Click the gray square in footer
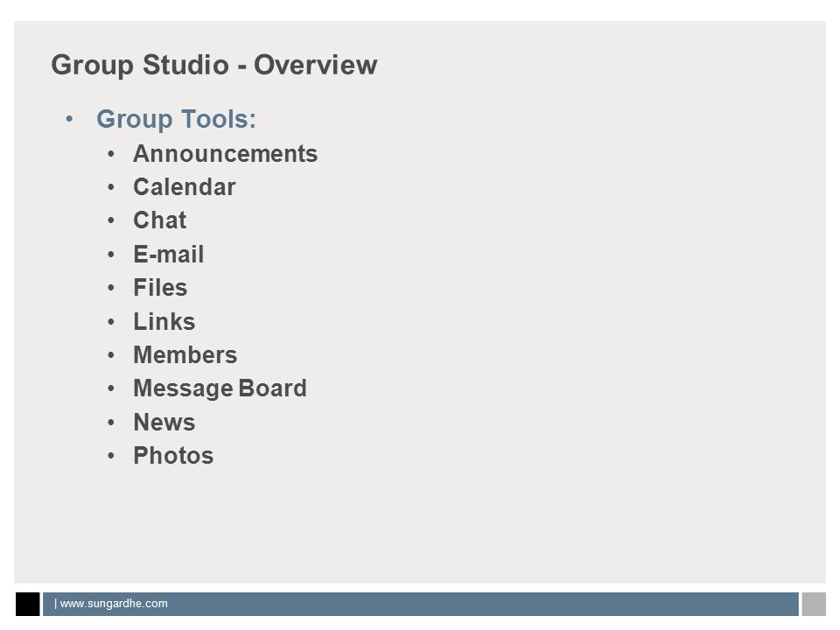The height and width of the screenshot is (630, 840). [x=814, y=605]
